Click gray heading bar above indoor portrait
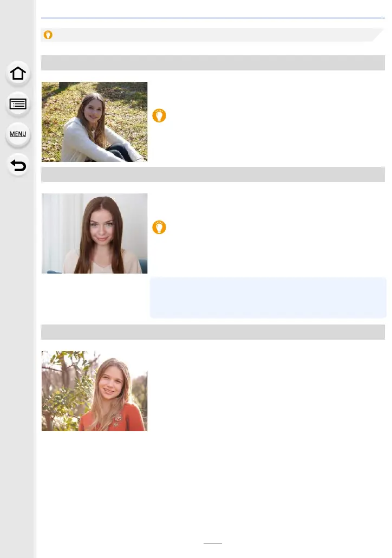 tap(213, 174)
